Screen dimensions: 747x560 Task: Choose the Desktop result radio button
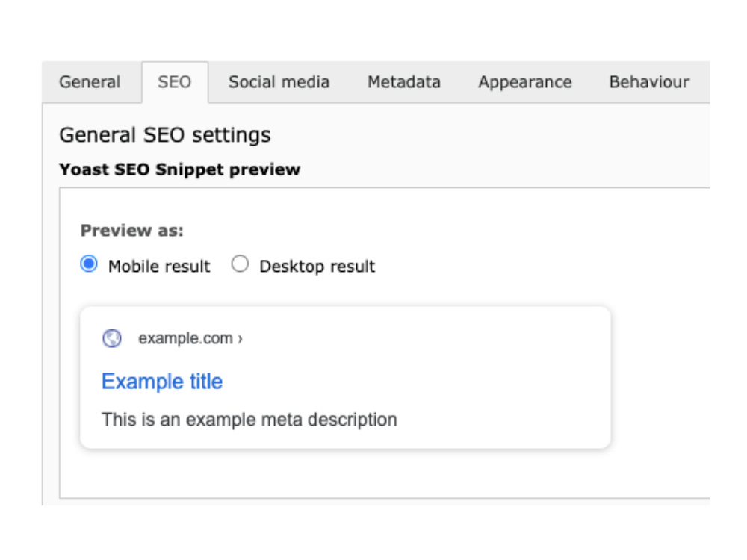pyautogui.click(x=240, y=264)
